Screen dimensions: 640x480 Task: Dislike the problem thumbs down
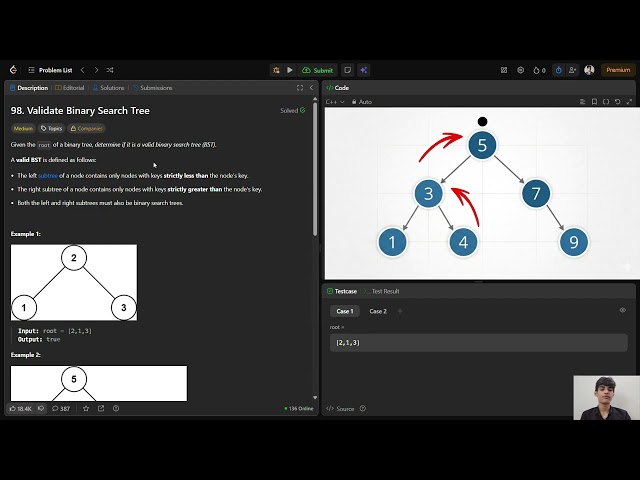pyautogui.click(x=41, y=408)
